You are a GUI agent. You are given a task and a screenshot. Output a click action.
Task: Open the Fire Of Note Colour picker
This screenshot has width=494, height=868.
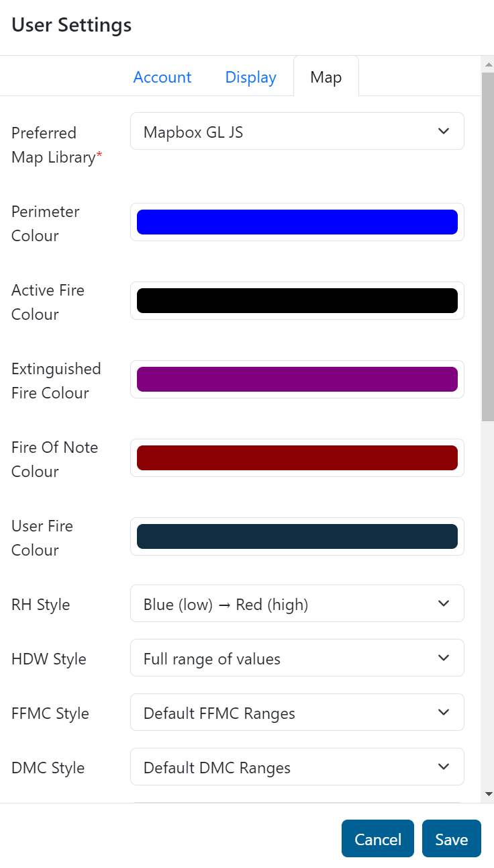[297, 458]
